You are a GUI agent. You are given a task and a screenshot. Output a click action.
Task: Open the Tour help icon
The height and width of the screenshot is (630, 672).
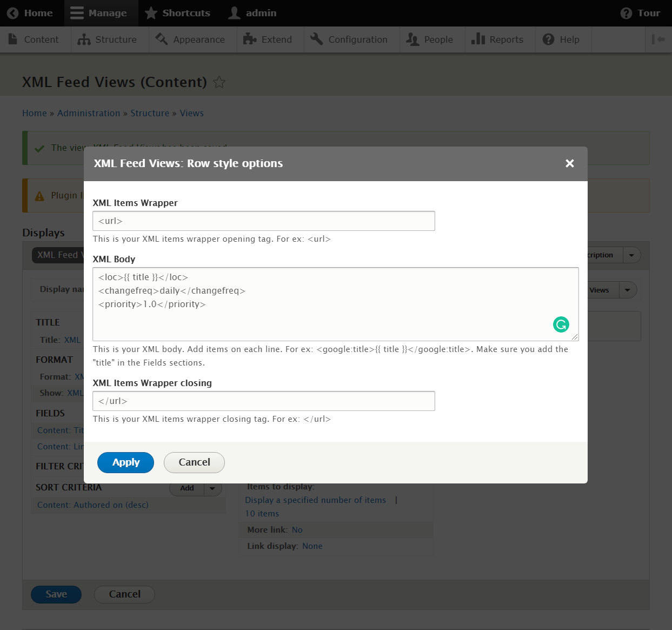pyautogui.click(x=626, y=13)
